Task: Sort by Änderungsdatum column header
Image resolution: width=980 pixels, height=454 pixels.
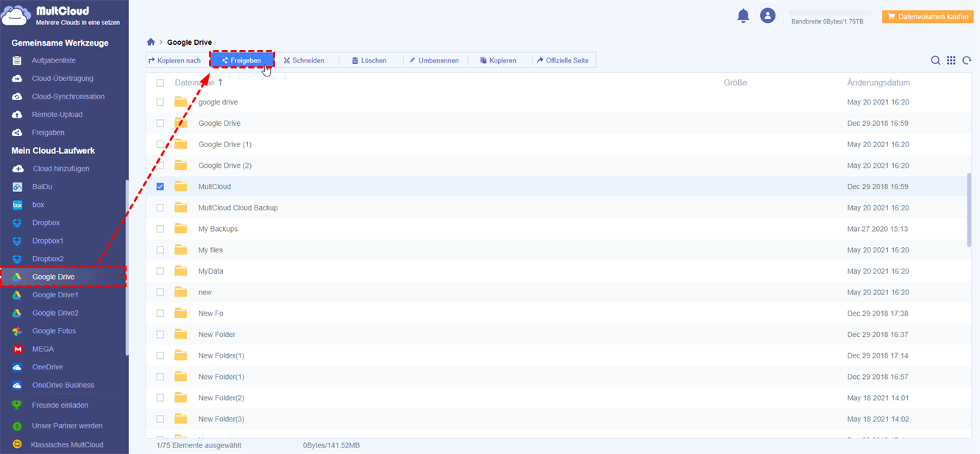Action: click(x=878, y=83)
